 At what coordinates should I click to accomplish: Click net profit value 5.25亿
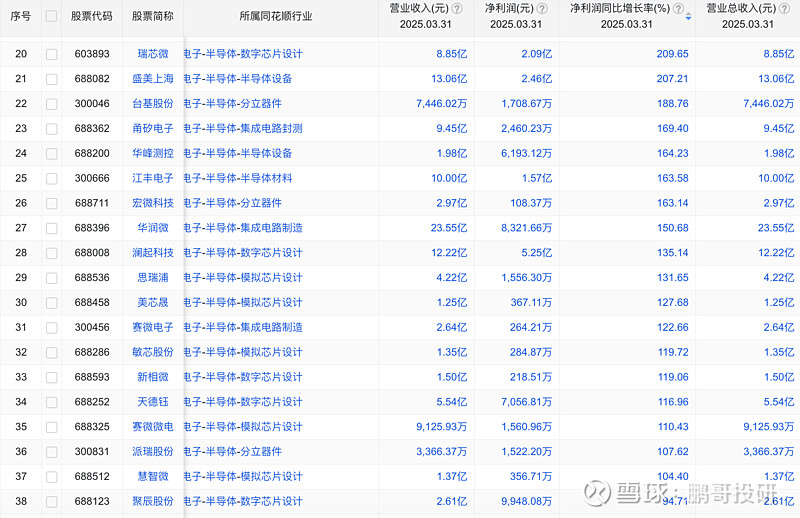point(537,253)
